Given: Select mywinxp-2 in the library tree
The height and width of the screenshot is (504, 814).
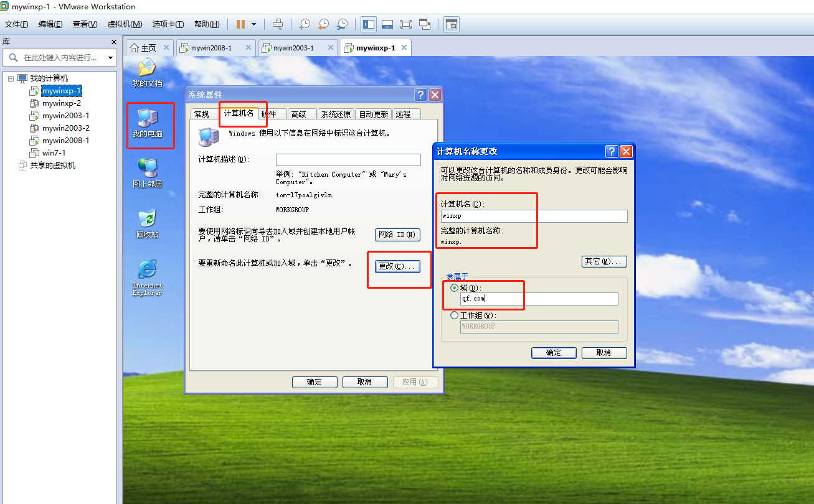Looking at the screenshot, I should pos(62,103).
